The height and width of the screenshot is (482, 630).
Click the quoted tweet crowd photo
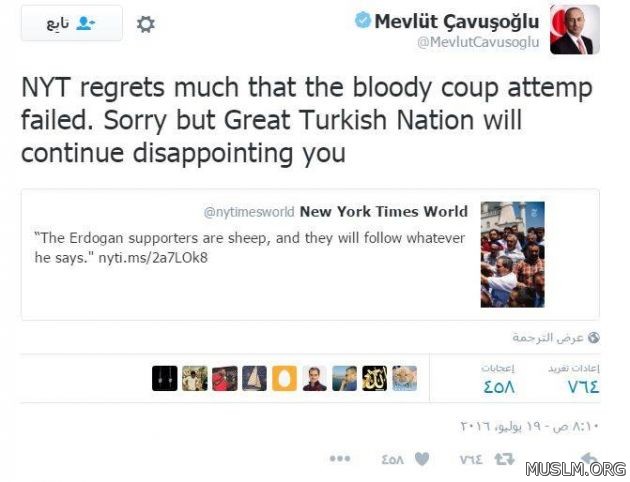point(512,254)
